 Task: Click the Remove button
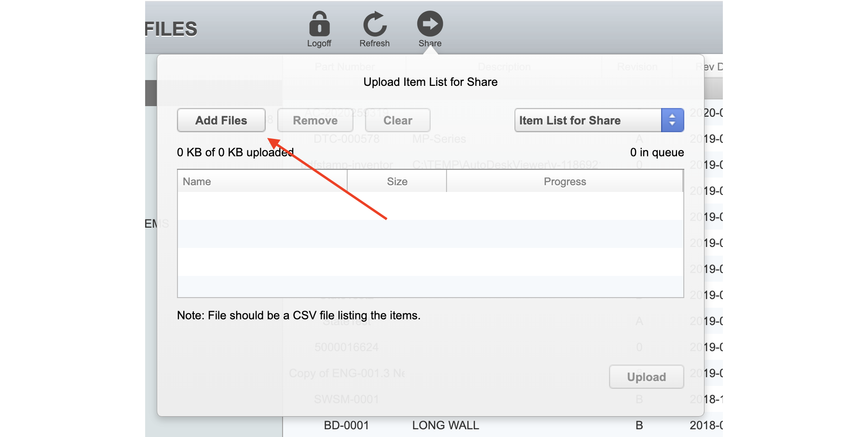315,120
